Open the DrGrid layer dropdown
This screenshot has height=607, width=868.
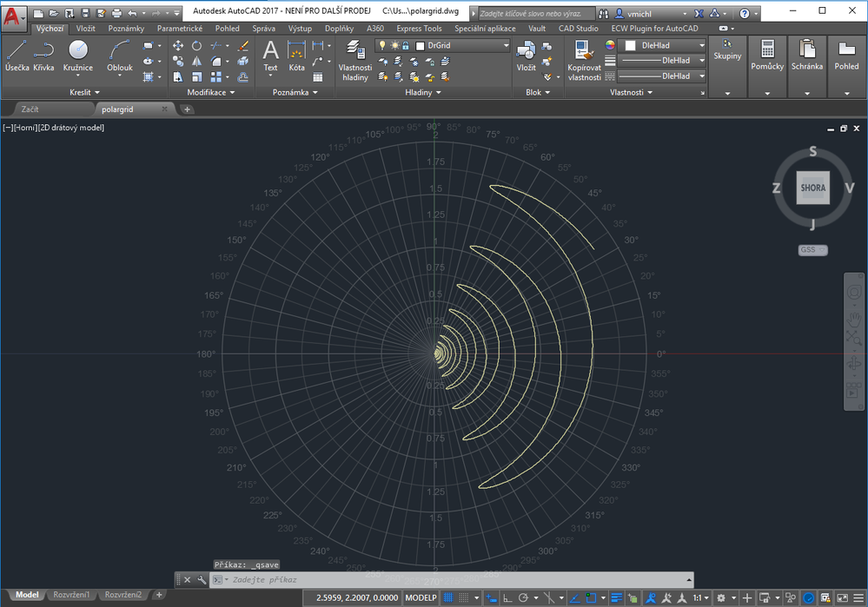pos(506,45)
